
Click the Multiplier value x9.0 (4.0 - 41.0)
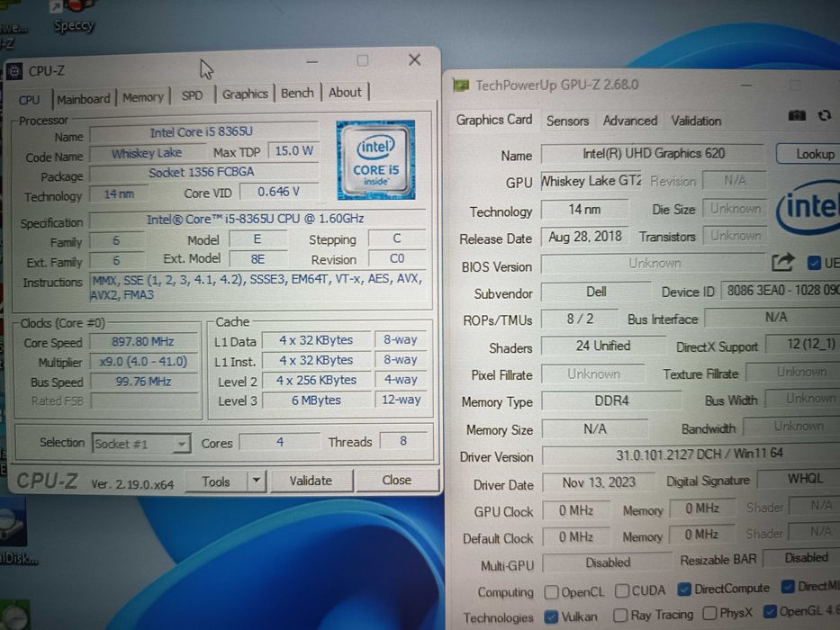(x=143, y=362)
